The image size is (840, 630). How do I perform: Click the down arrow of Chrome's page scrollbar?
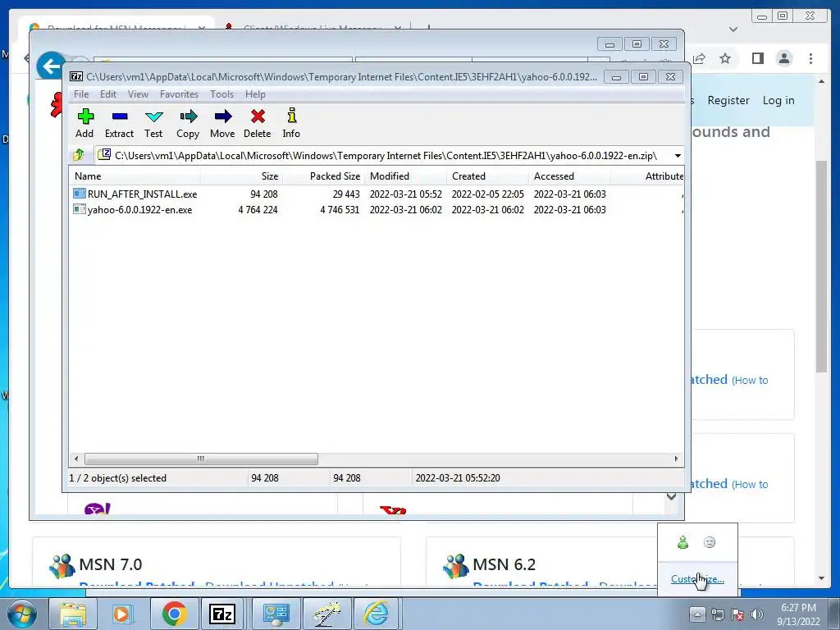pos(821,578)
